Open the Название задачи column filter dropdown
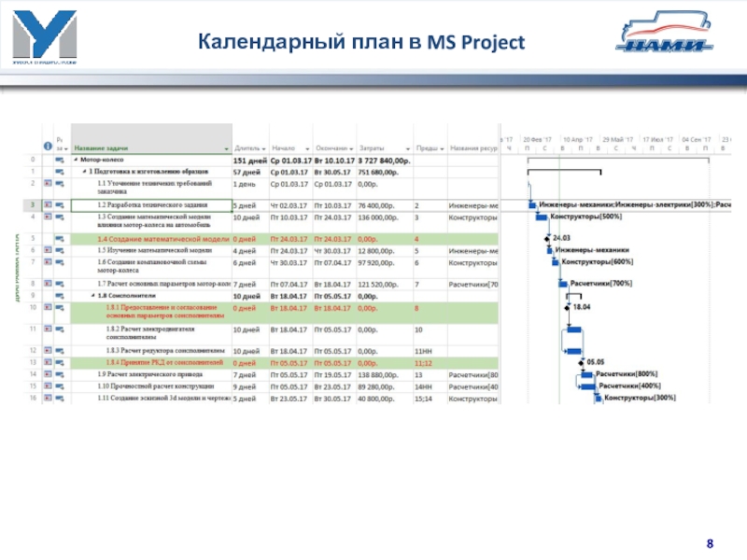 (x=226, y=149)
